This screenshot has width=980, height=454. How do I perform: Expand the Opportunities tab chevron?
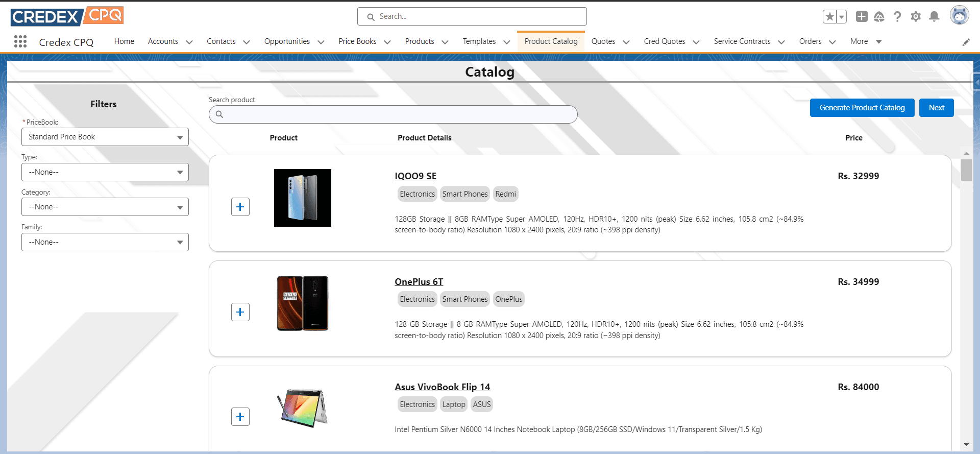point(321,42)
